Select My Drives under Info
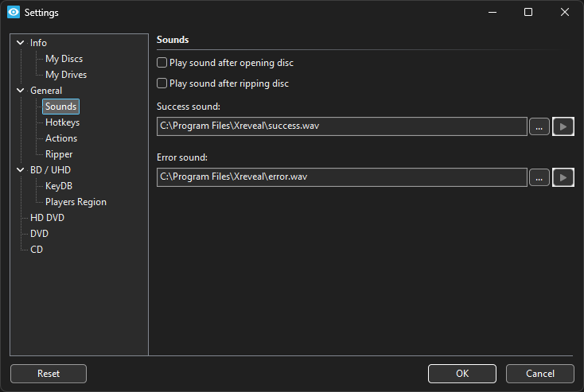The width and height of the screenshot is (584, 392). pos(66,75)
